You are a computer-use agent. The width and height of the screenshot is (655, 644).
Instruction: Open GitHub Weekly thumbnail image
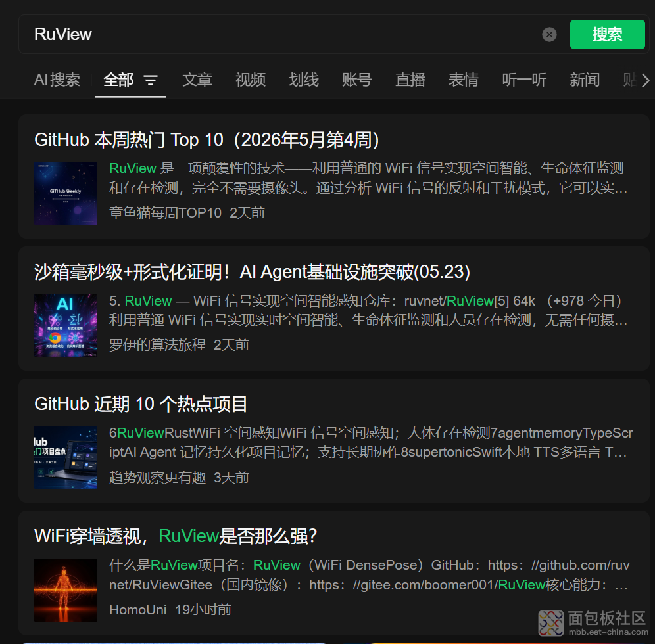click(x=66, y=193)
